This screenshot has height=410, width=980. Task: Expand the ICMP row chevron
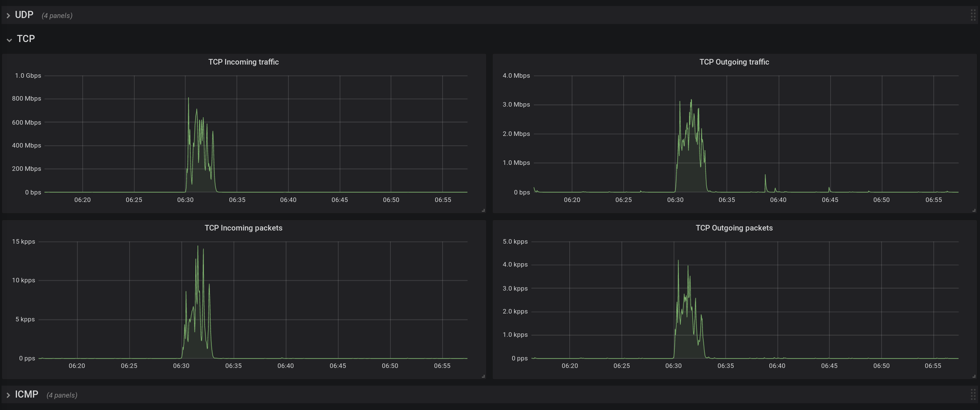pos(8,395)
